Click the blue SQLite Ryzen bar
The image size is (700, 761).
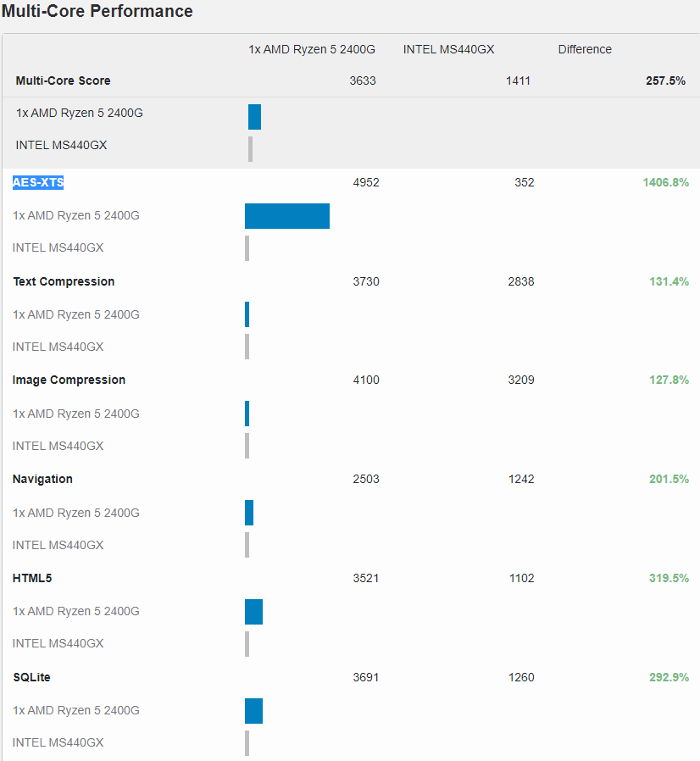pyautogui.click(x=253, y=710)
